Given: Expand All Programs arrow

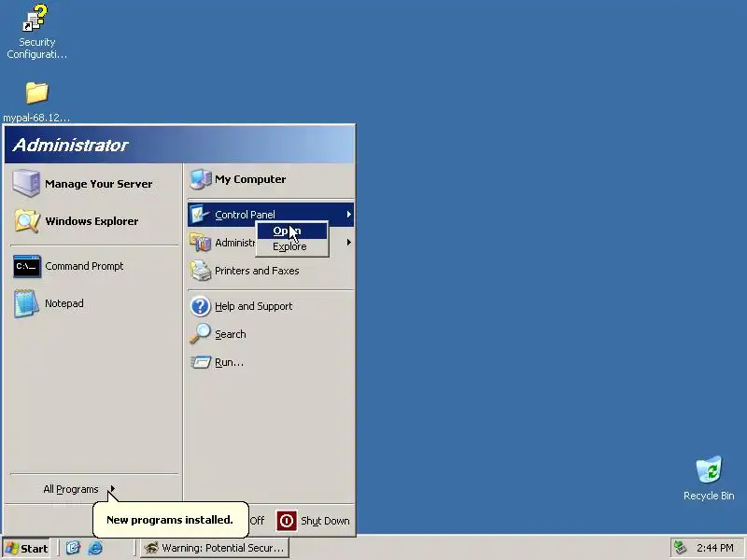Looking at the screenshot, I should (x=112, y=488).
